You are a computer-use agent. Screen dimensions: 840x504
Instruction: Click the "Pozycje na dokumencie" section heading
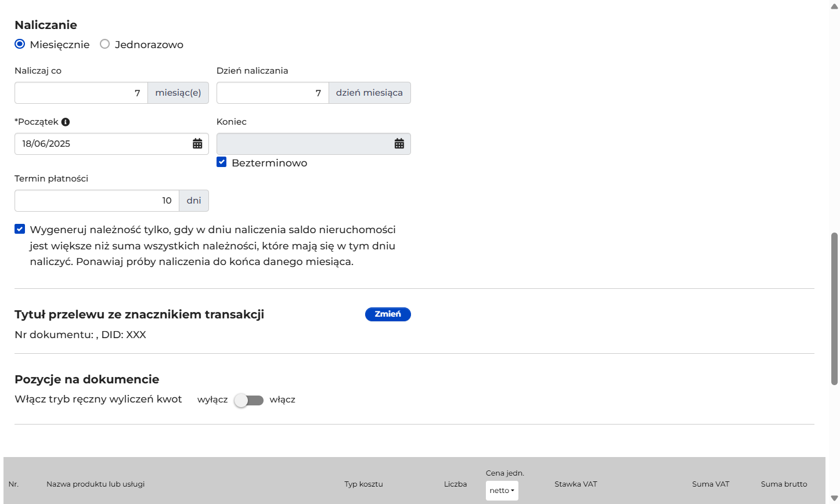87,379
